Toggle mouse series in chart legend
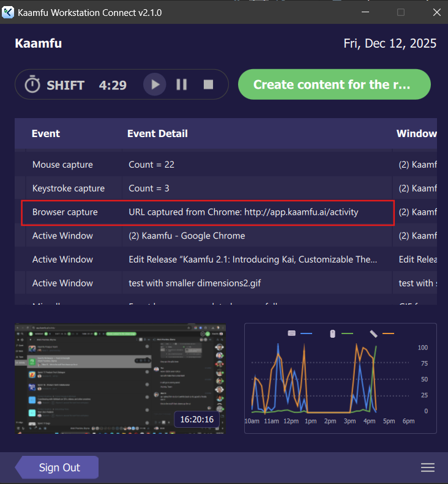Image resolution: width=448 pixels, height=484 pixels. coord(333,333)
